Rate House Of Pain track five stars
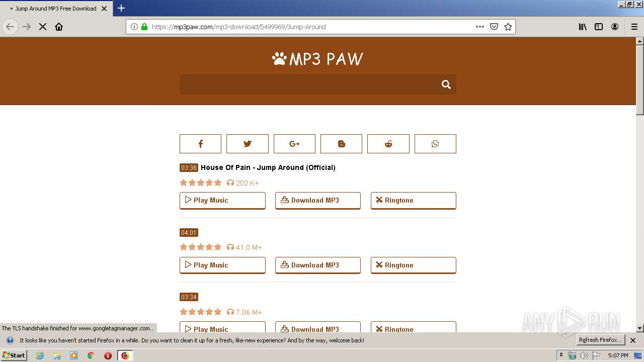Image resolution: width=644 pixels, height=362 pixels. pyautogui.click(x=218, y=183)
